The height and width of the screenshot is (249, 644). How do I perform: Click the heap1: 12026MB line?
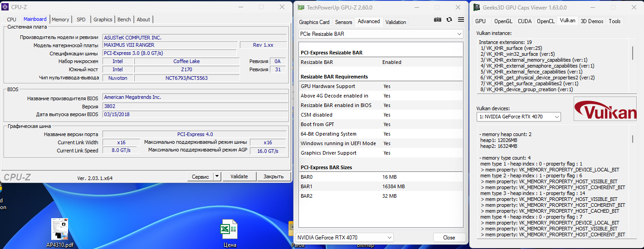coord(499,140)
